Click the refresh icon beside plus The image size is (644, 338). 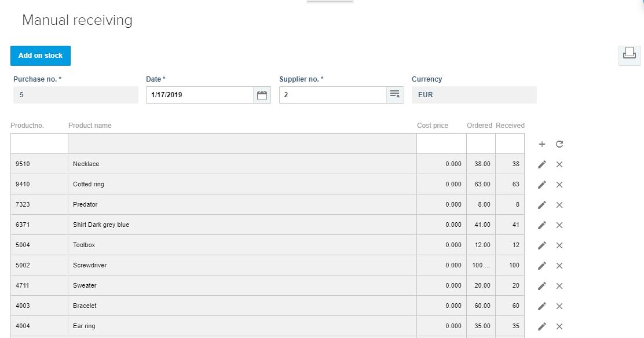559,144
